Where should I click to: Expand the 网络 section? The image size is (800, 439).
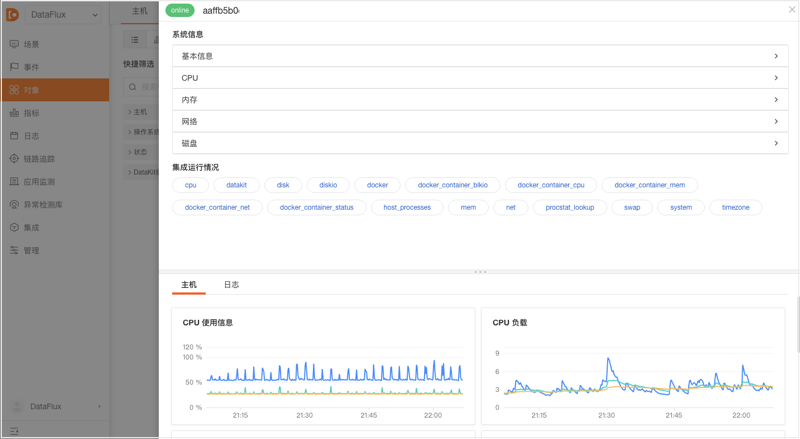(x=480, y=121)
